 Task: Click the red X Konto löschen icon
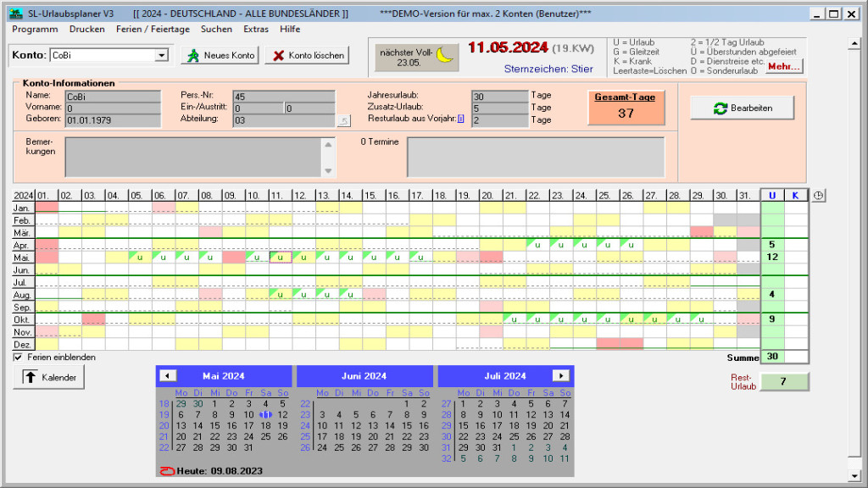point(278,55)
